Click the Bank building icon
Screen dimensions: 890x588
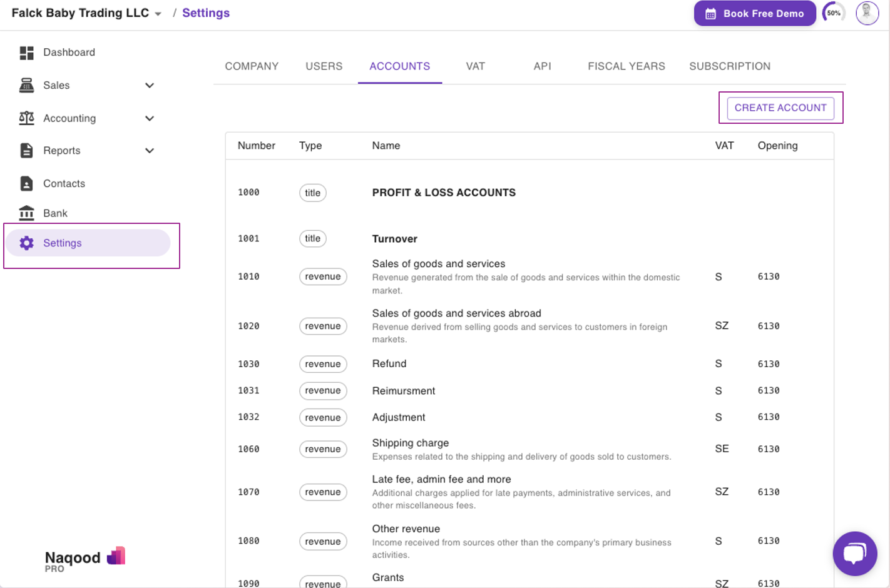(26, 213)
